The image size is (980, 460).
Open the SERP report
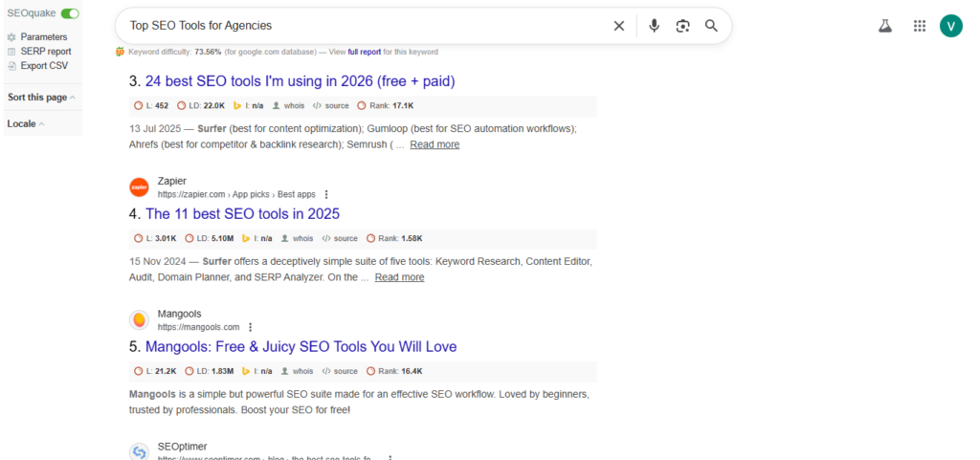coord(46,52)
